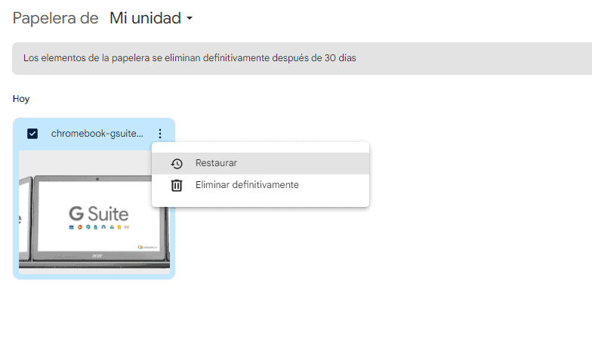Click the Hoy section label

[21, 99]
